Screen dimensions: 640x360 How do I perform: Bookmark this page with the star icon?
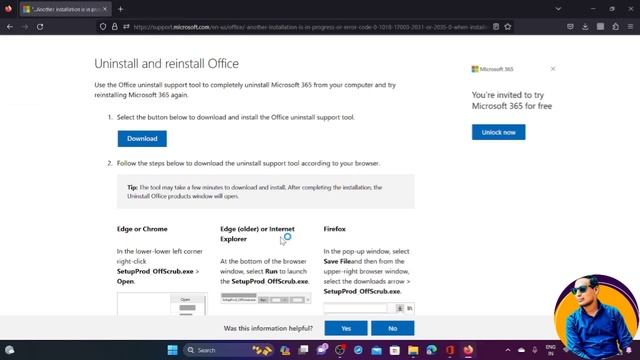pyautogui.click(x=508, y=27)
